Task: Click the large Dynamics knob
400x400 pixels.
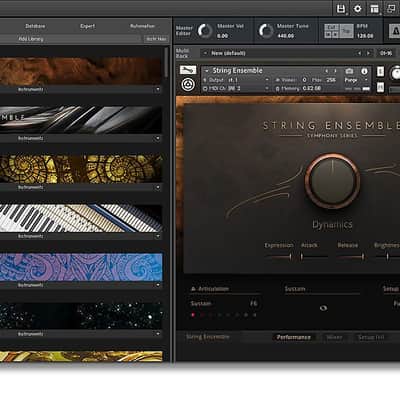Action: click(332, 181)
